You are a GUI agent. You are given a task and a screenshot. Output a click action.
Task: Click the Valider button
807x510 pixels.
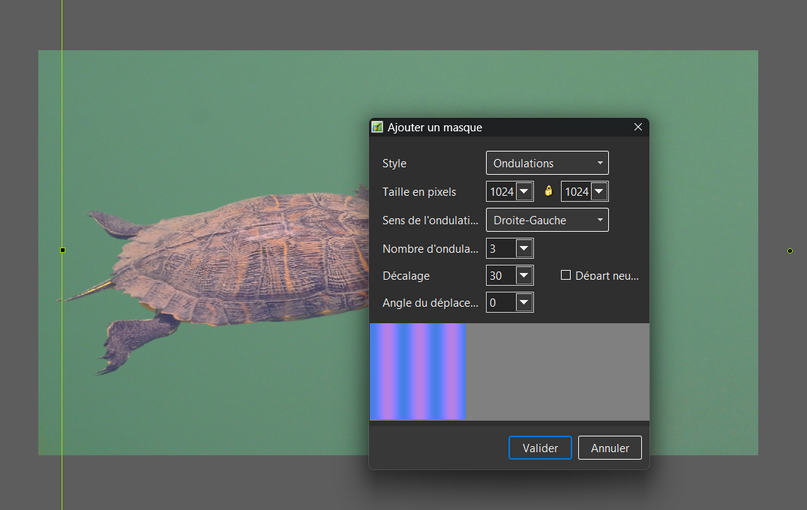tap(540, 448)
